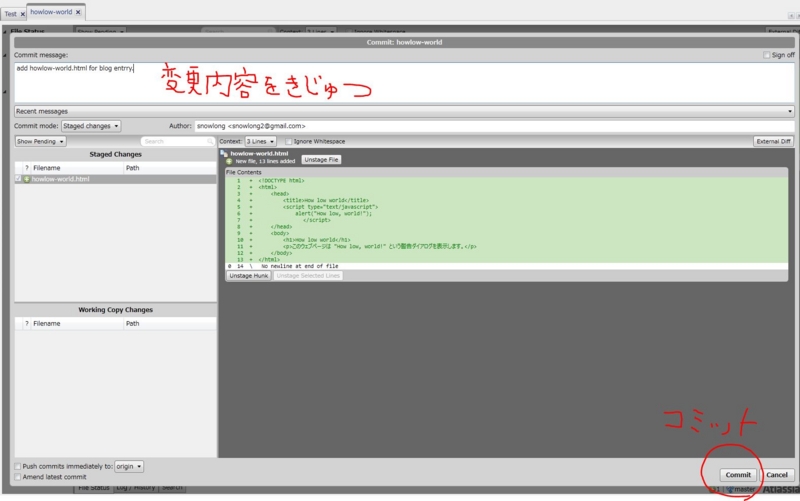Open the Show Pending dropdown

pos(40,141)
